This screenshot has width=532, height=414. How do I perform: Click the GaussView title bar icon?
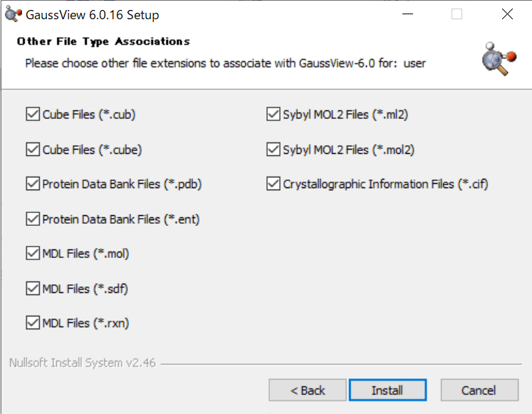(12, 14)
